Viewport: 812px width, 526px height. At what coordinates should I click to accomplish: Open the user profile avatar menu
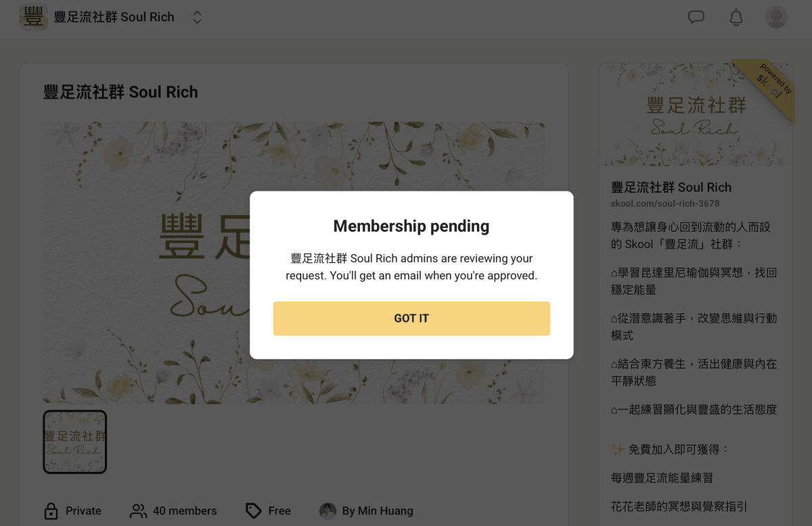coord(776,18)
